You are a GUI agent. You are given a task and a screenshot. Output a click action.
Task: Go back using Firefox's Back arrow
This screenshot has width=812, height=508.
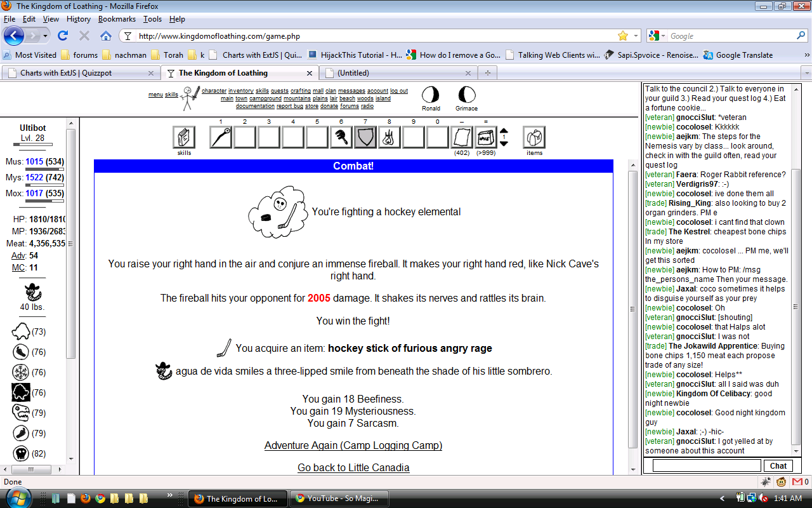pyautogui.click(x=14, y=36)
